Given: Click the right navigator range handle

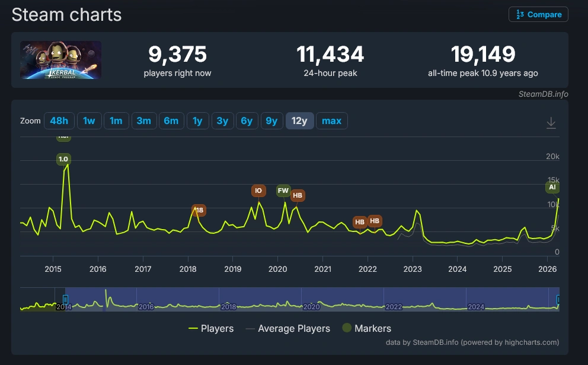Looking at the screenshot, I should [x=558, y=299].
